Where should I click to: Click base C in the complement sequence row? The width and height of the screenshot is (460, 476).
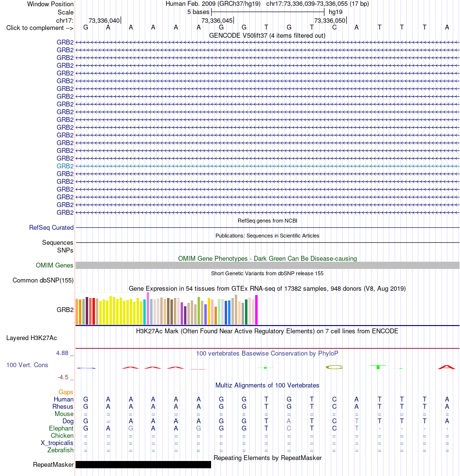click(x=334, y=28)
